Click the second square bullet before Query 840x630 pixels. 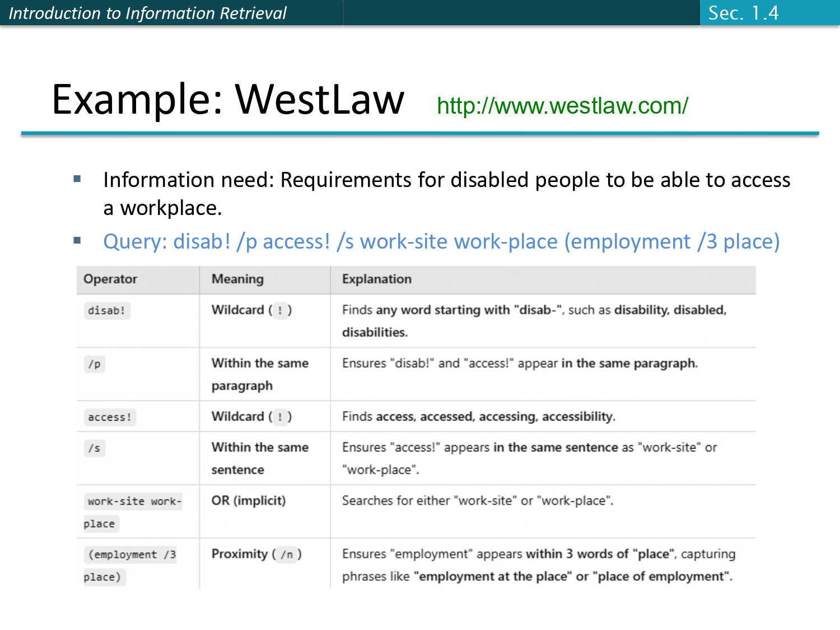pos(77,241)
